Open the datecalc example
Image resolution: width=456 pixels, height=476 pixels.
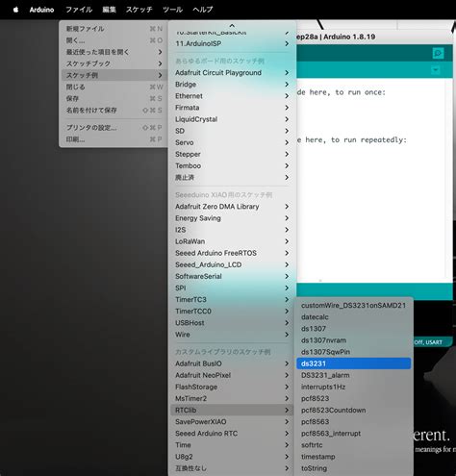354,317
